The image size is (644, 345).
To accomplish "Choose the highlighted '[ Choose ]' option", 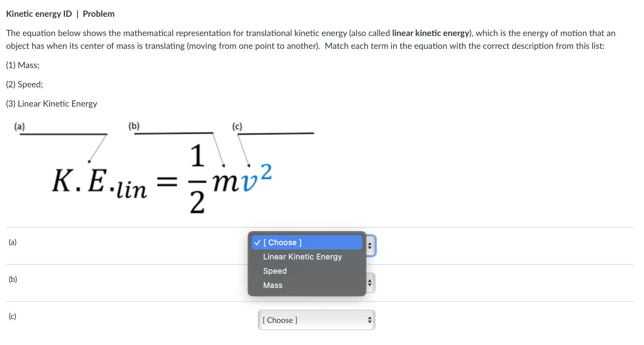I will coord(282,242).
